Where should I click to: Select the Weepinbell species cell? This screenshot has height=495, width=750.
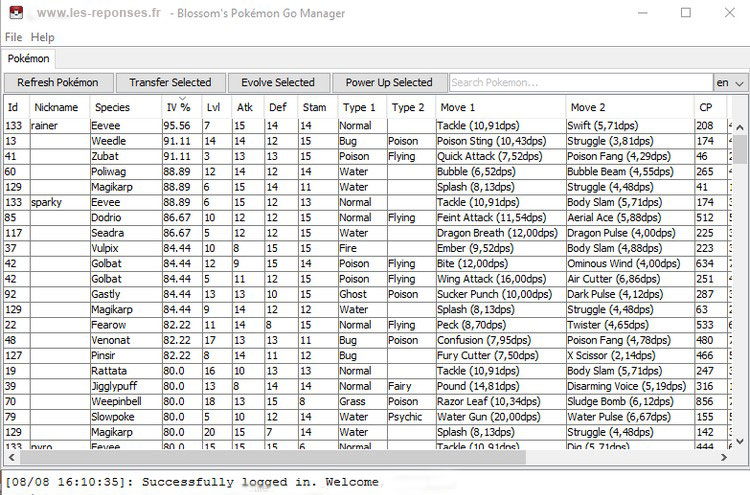126,401
